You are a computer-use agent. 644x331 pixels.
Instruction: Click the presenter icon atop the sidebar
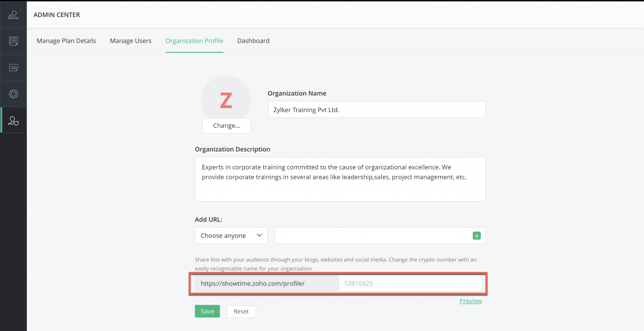click(13, 15)
